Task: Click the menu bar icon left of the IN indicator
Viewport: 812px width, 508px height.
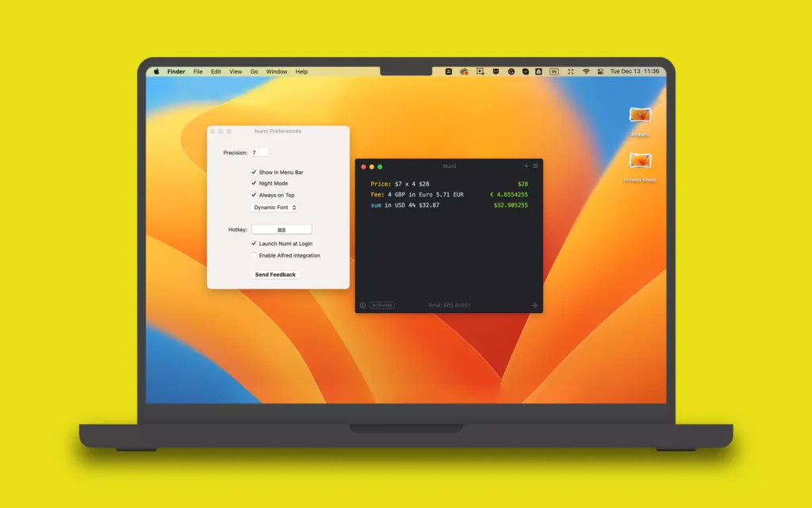Action: (538, 71)
